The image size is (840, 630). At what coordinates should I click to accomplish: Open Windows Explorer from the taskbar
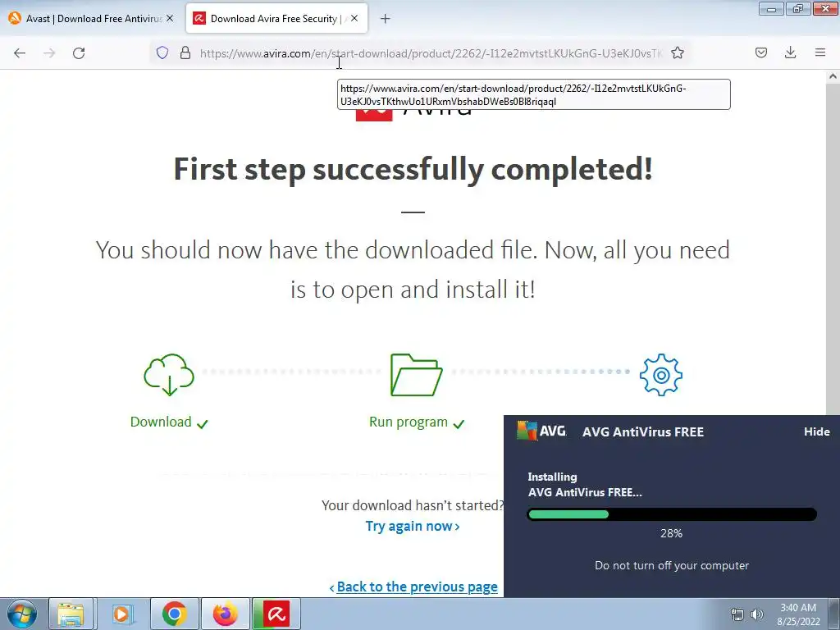71,614
